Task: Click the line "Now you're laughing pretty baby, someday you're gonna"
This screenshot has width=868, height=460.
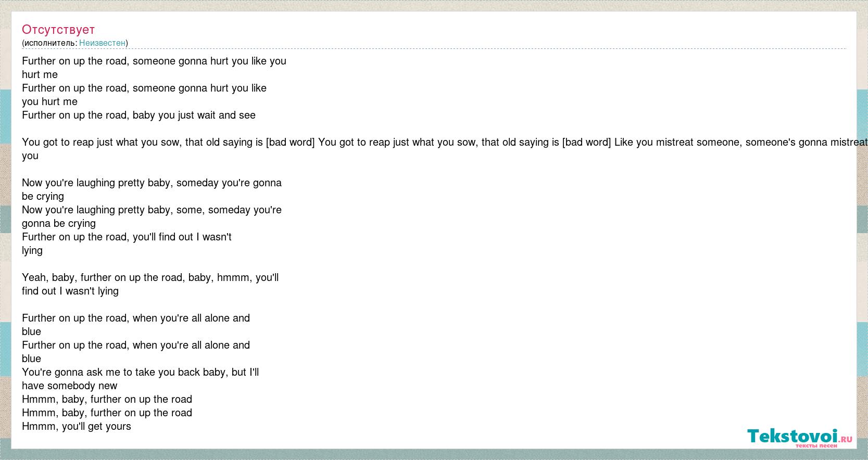Action: [x=152, y=183]
